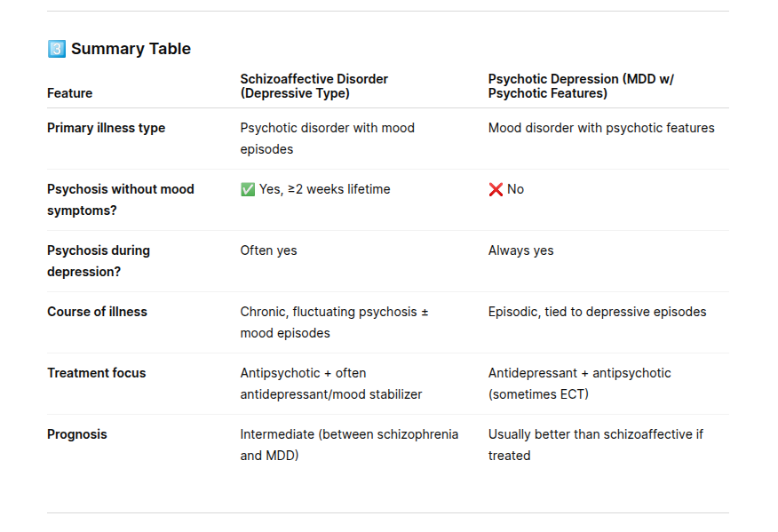
Task: Click the Psychosis during depression row label
Action: coord(99,261)
